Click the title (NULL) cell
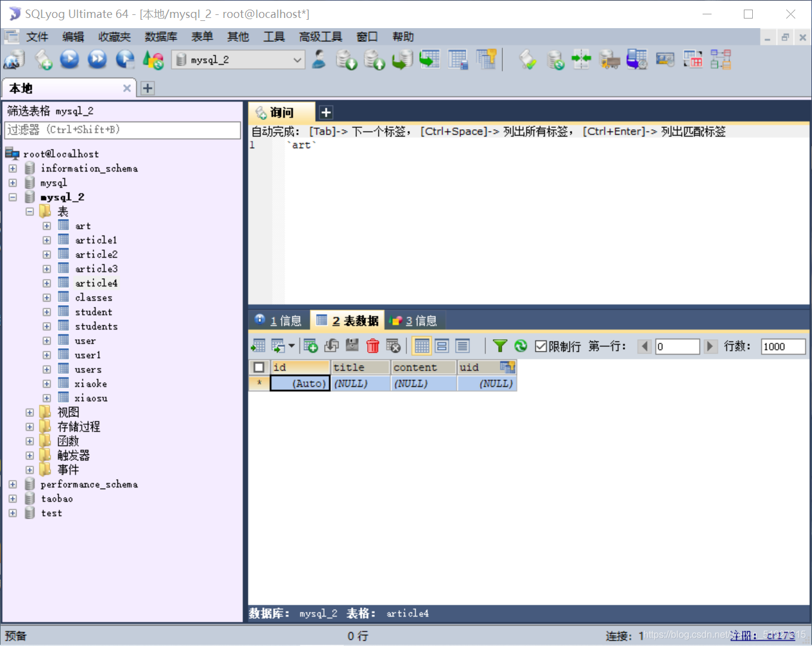This screenshot has height=646, width=812. pyautogui.click(x=361, y=383)
